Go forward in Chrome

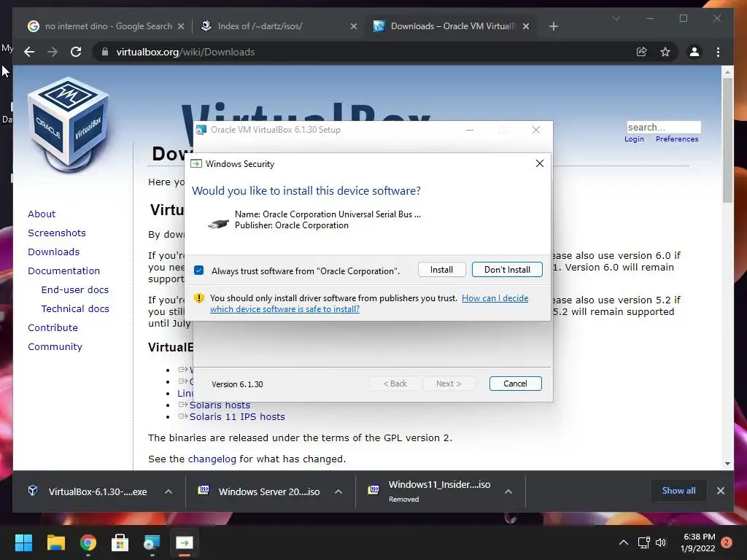point(53,52)
